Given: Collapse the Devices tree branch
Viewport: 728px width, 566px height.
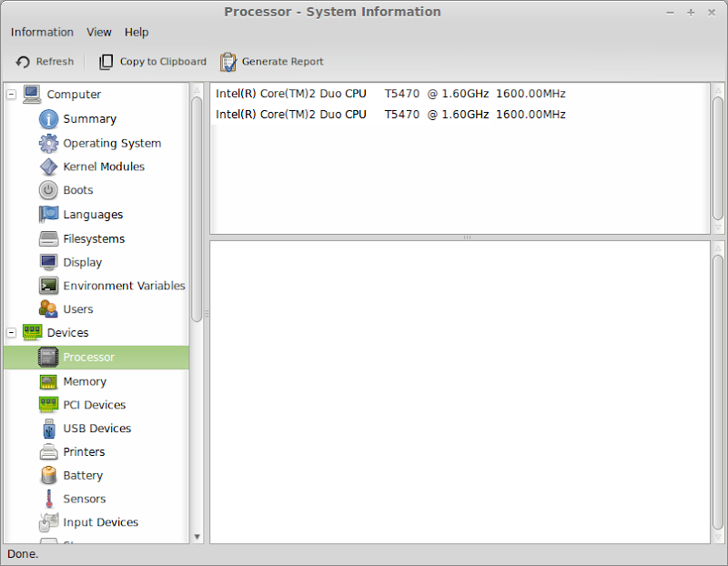Looking at the screenshot, I should 9,332.
